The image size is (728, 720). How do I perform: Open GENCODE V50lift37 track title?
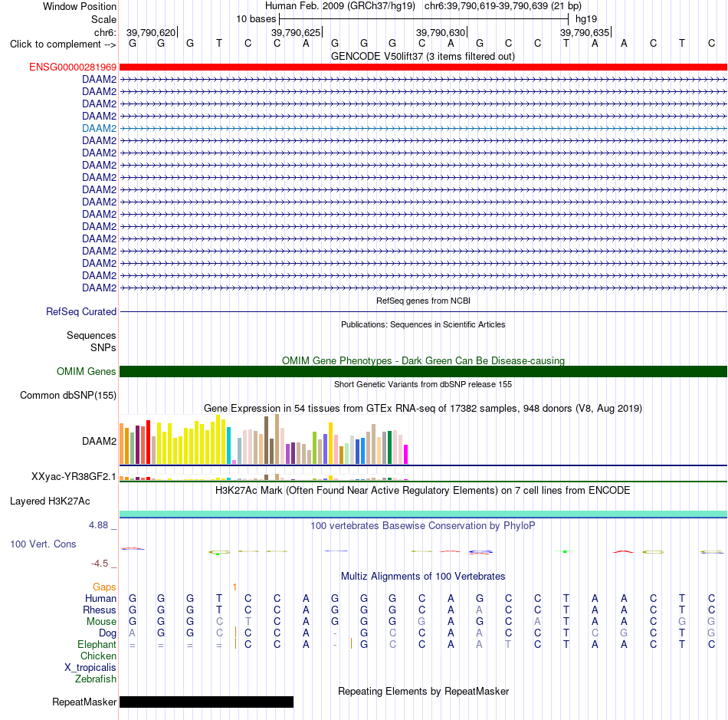pyautogui.click(x=422, y=57)
